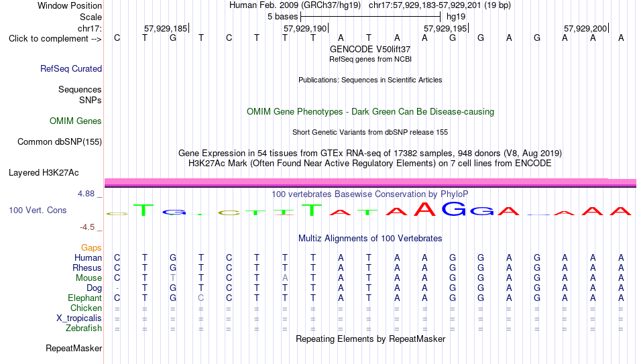Click the '5 bases' scale bar

pyautogui.click(x=371, y=17)
